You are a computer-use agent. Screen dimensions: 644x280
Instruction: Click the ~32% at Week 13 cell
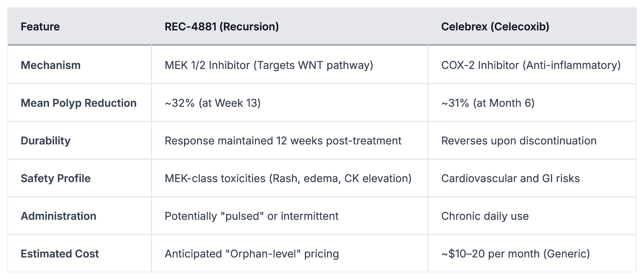tap(213, 103)
